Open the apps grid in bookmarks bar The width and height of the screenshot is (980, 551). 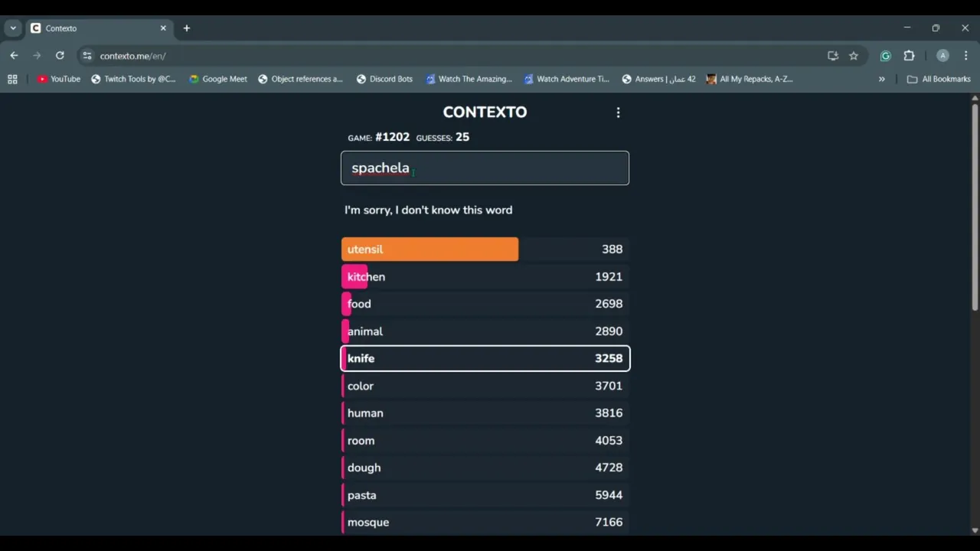(x=12, y=79)
